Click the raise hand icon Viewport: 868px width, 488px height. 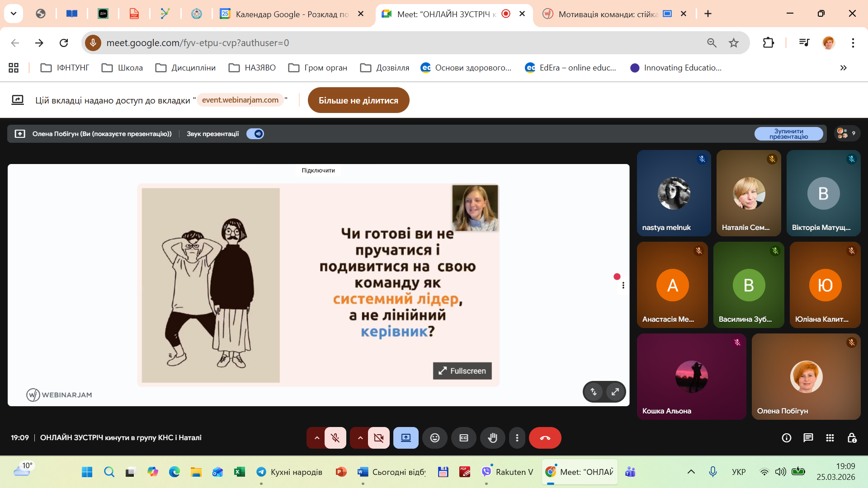[492, 438]
